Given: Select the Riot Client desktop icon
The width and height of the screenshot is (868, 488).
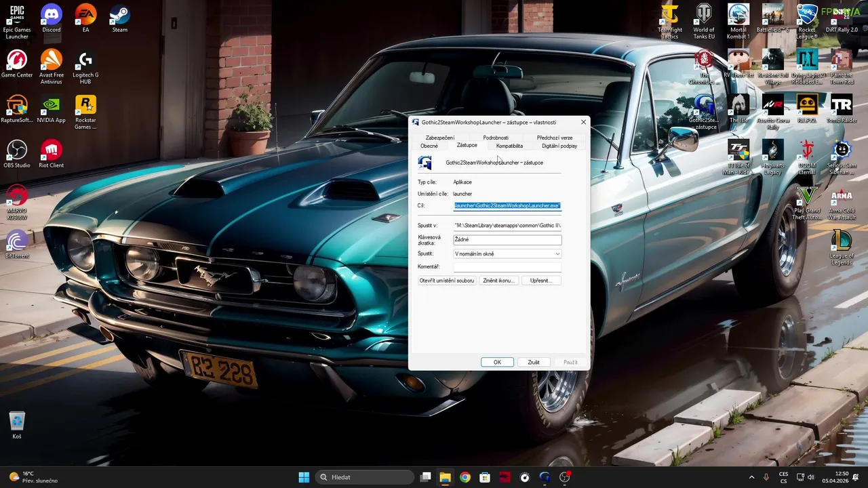Looking at the screenshot, I should (x=52, y=154).
